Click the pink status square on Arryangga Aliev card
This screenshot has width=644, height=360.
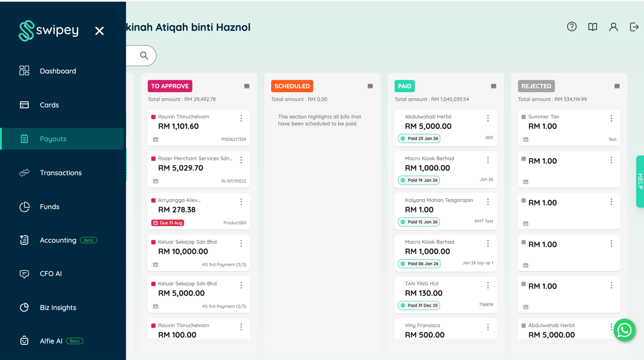tap(153, 200)
